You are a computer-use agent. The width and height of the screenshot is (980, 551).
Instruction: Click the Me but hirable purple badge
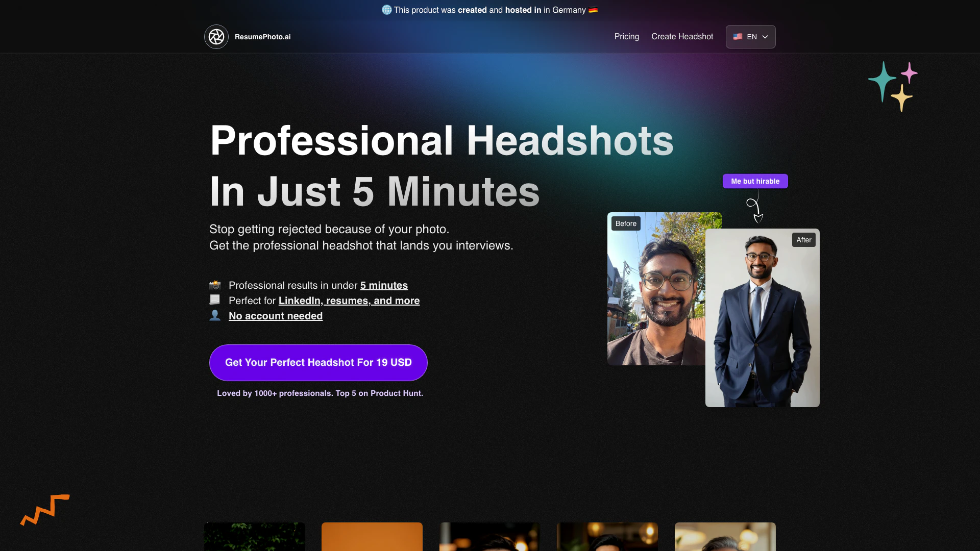tap(755, 181)
